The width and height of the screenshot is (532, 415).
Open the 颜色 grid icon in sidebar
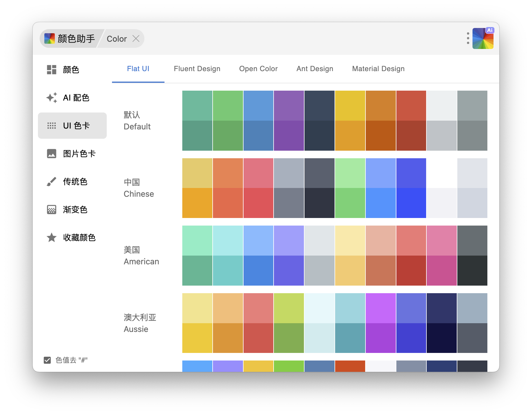point(52,70)
